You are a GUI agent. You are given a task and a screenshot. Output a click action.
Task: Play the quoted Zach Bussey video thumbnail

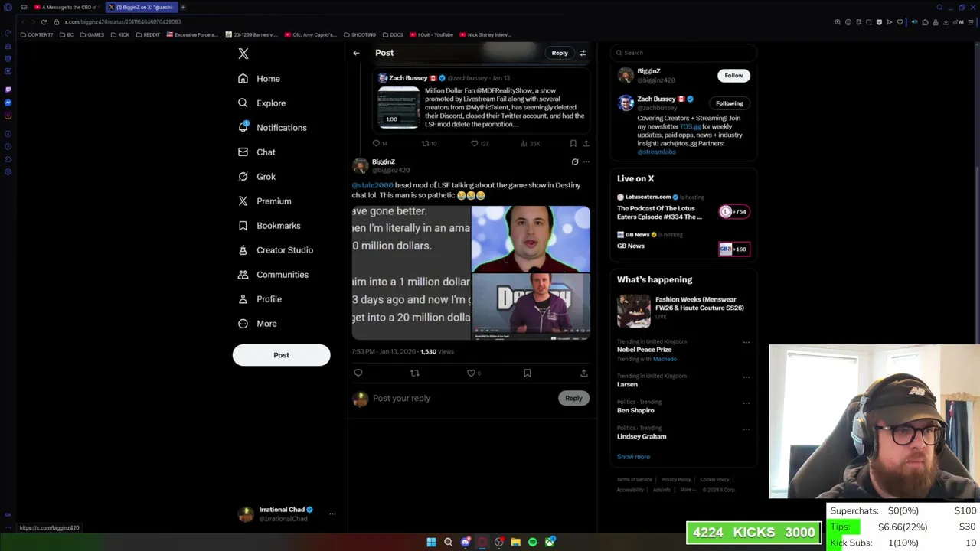(x=398, y=107)
